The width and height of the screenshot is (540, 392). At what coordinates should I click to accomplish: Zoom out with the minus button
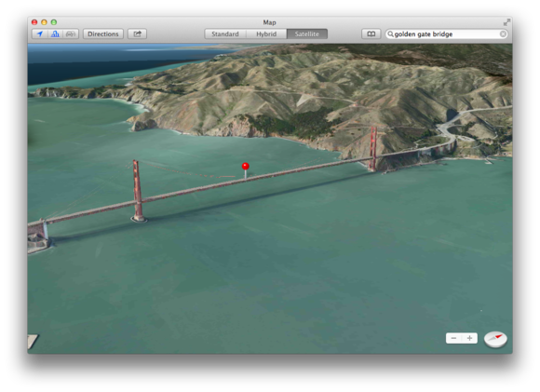tap(453, 338)
